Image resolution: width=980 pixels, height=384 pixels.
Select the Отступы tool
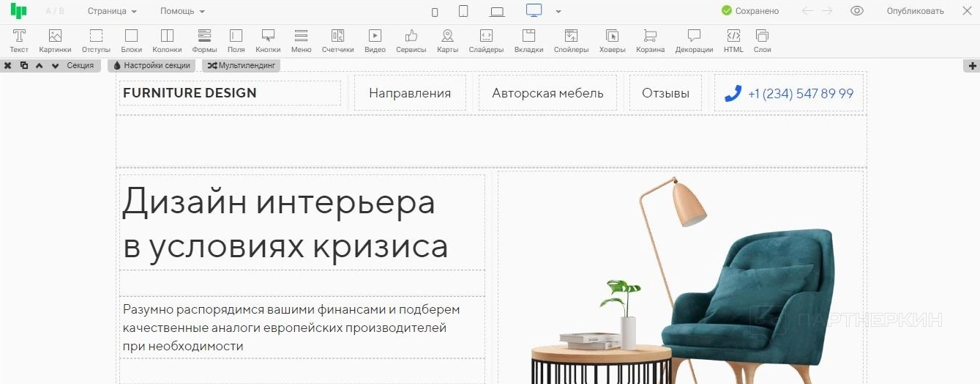tap(96, 41)
